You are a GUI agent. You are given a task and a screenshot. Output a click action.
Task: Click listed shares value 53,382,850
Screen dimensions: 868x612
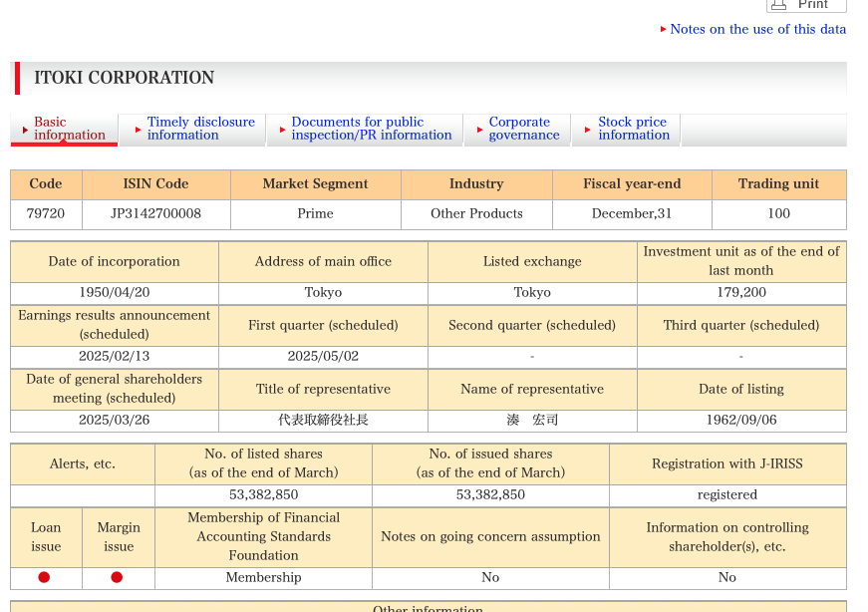(263, 495)
